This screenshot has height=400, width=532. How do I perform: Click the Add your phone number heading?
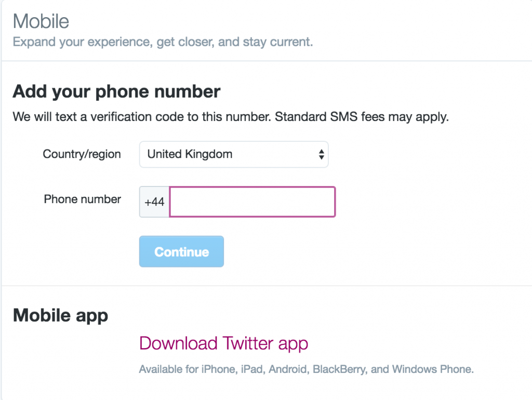[x=116, y=91]
